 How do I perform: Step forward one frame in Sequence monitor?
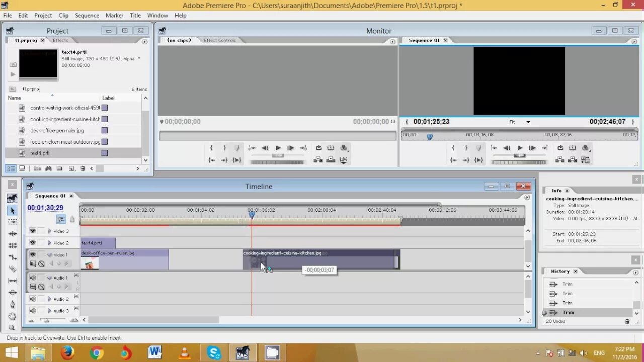tap(532, 148)
